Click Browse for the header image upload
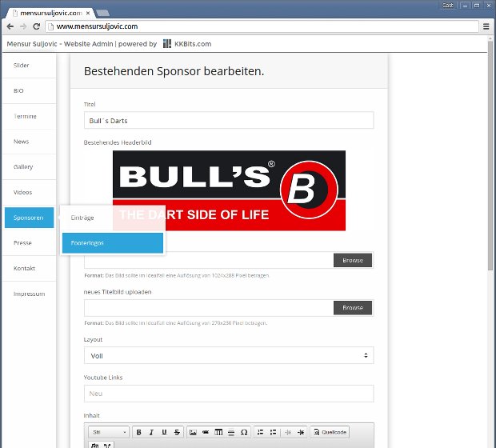This screenshot has height=448, width=496. pyautogui.click(x=353, y=260)
